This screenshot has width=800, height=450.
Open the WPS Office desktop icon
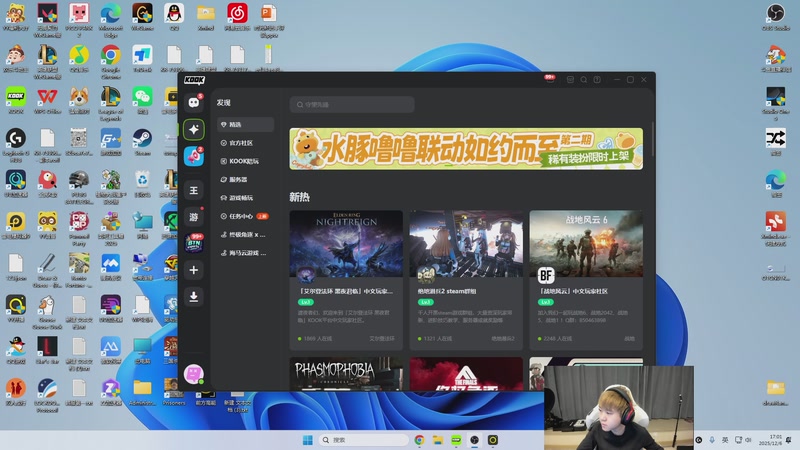pos(47,100)
